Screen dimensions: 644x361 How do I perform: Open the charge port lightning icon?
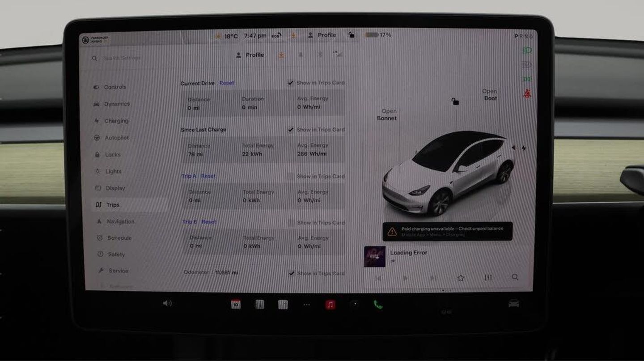[524, 148]
